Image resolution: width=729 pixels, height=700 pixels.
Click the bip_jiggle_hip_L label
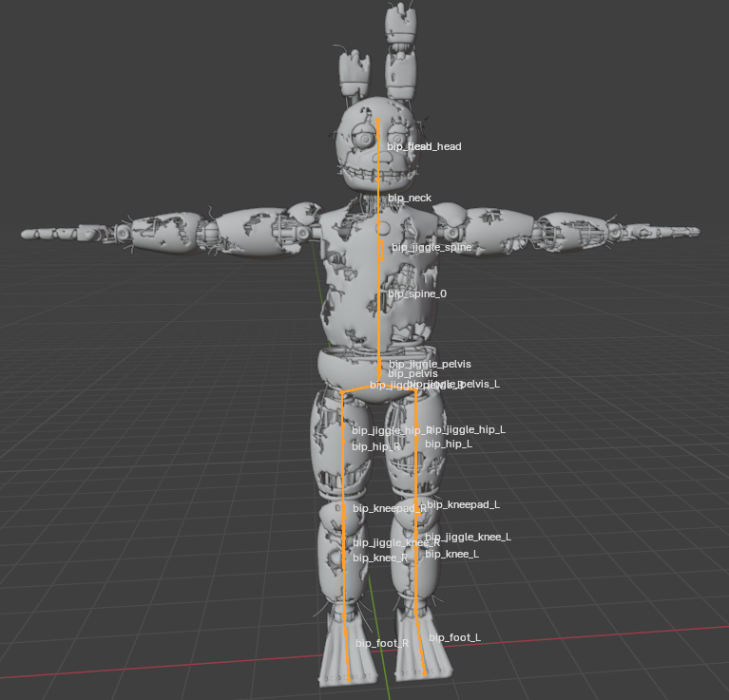click(x=467, y=429)
